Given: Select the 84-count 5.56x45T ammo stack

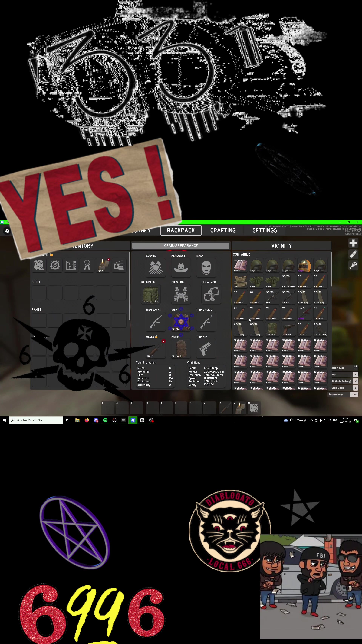Looking at the screenshot, I should click(x=256, y=297).
